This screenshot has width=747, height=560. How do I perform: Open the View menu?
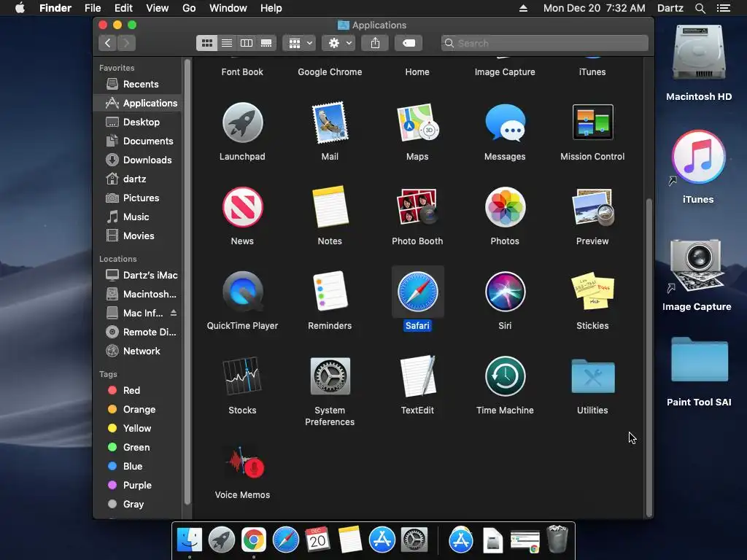158,8
